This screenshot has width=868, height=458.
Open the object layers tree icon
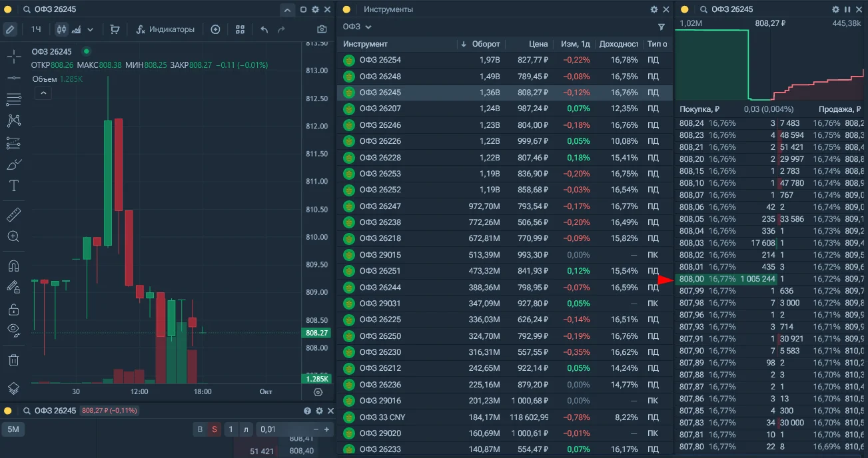click(x=13, y=389)
